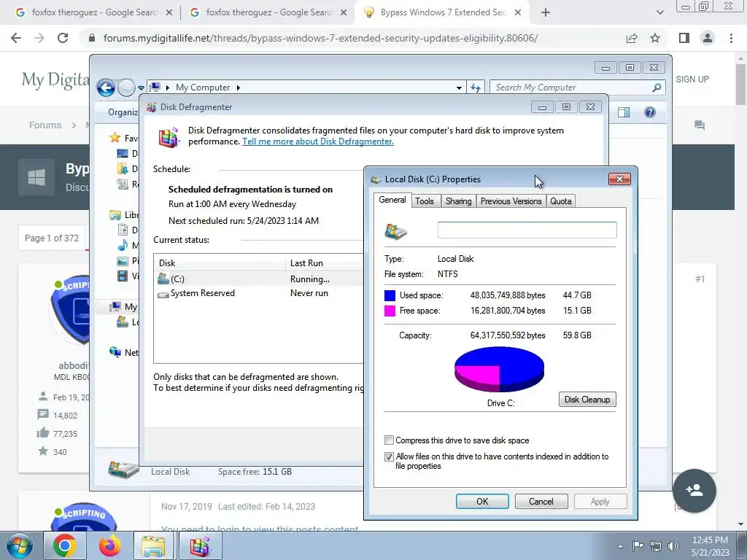This screenshot has width=747, height=560.
Task: Click the Chrome share page icon
Action: (632, 38)
